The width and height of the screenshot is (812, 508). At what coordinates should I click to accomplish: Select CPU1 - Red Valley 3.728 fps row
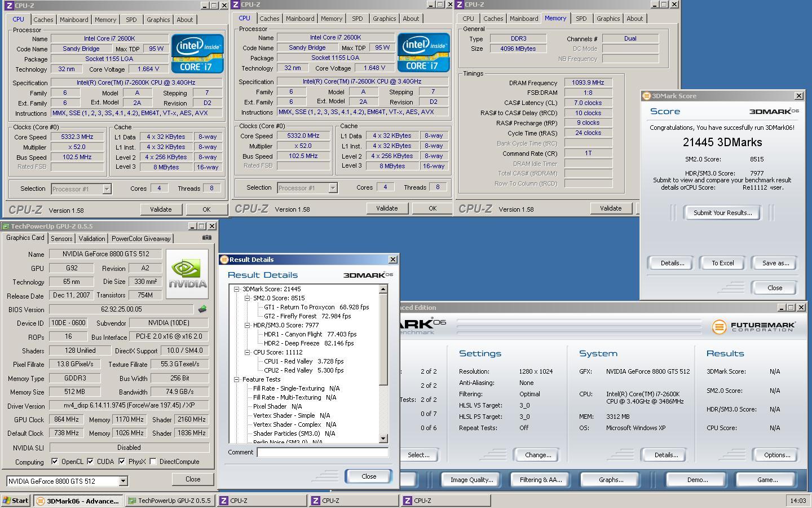click(303, 361)
